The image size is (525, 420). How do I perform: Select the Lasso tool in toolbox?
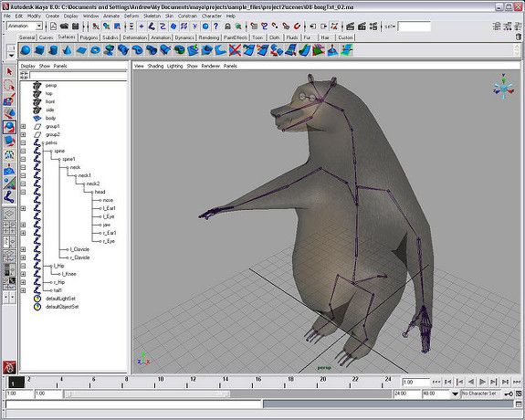tap(9, 86)
